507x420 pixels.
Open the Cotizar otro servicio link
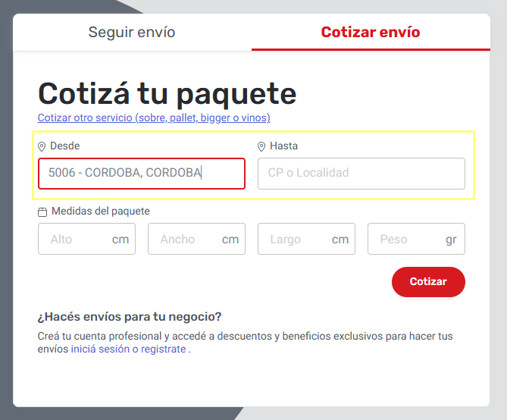point(154,118)
